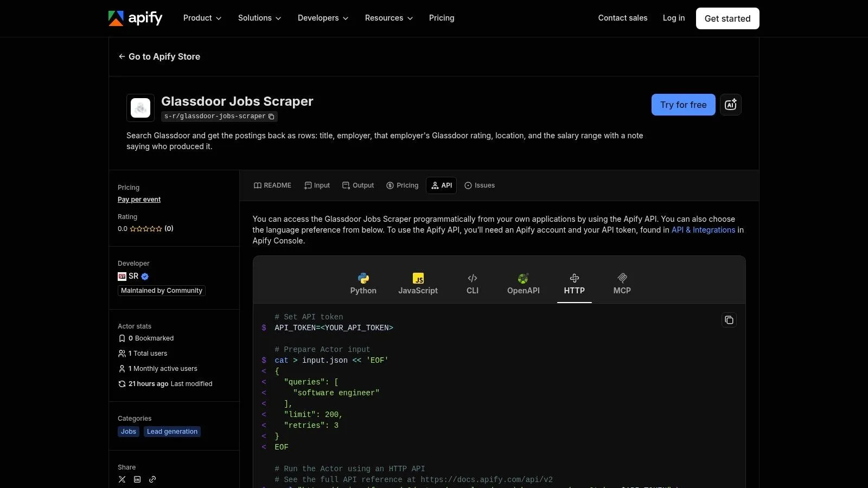Expand the Resources menu
This screenshot has height=488, width=868.
(389, 18)
